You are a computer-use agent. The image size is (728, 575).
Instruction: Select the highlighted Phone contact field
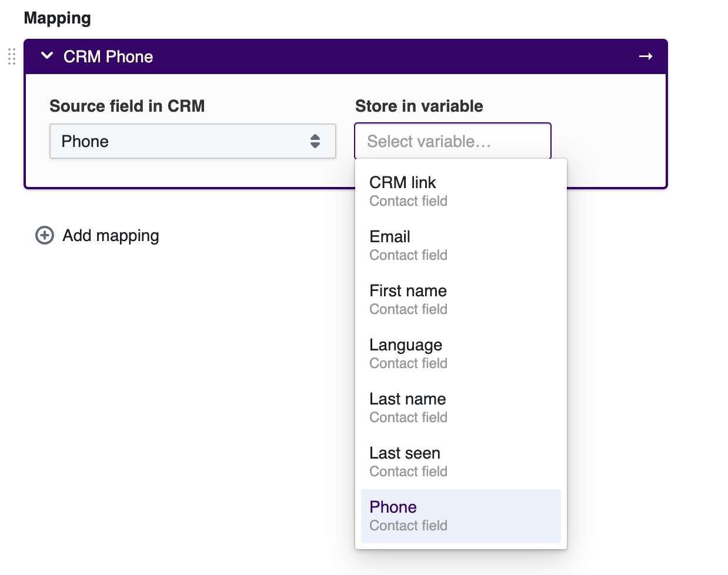[x=460, y=516]
